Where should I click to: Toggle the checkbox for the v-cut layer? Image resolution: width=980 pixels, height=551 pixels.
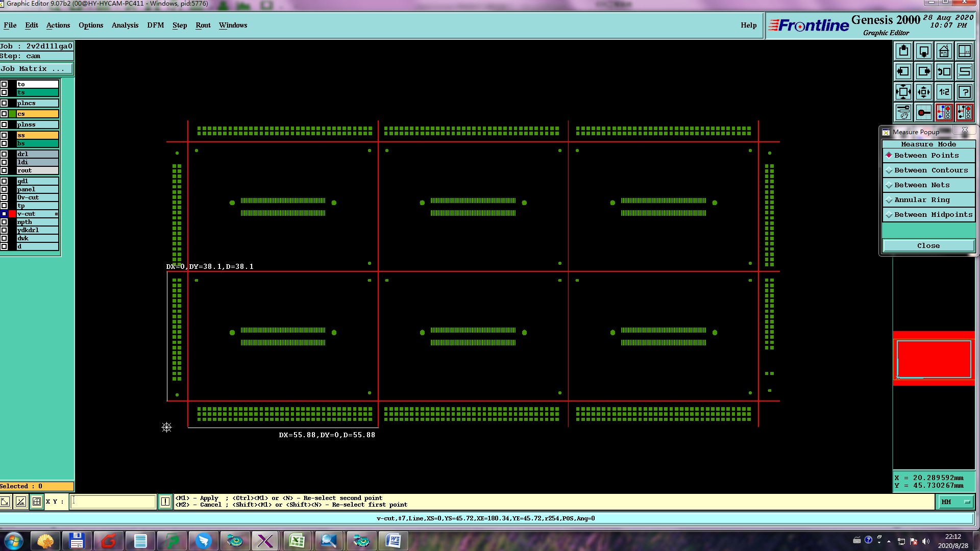click(4, 214)
